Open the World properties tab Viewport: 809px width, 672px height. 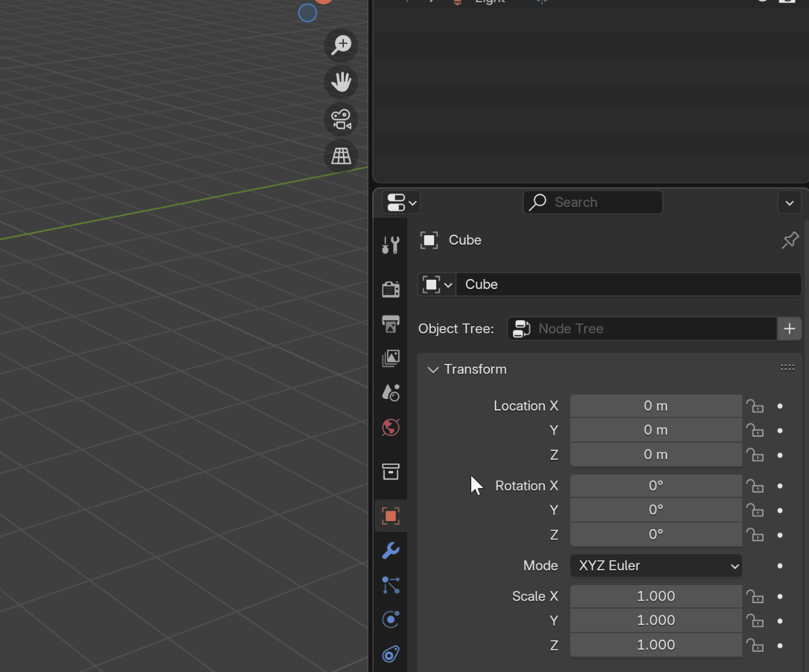pos(390,427)
